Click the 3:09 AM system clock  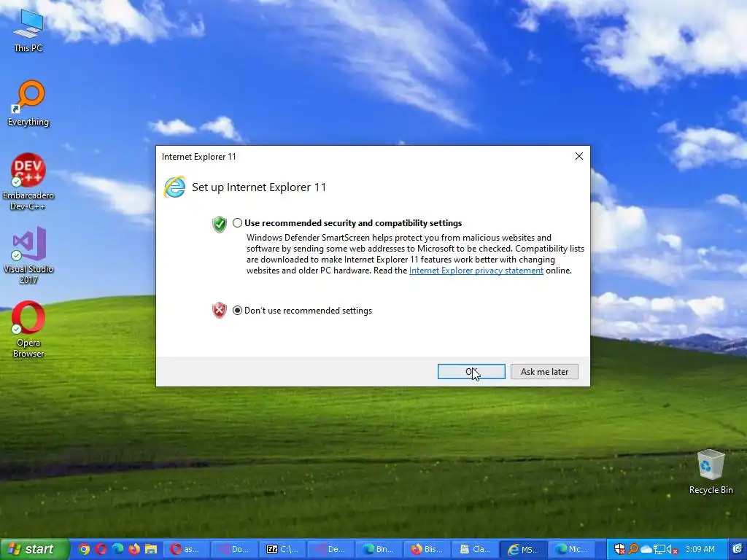point(700,549)
